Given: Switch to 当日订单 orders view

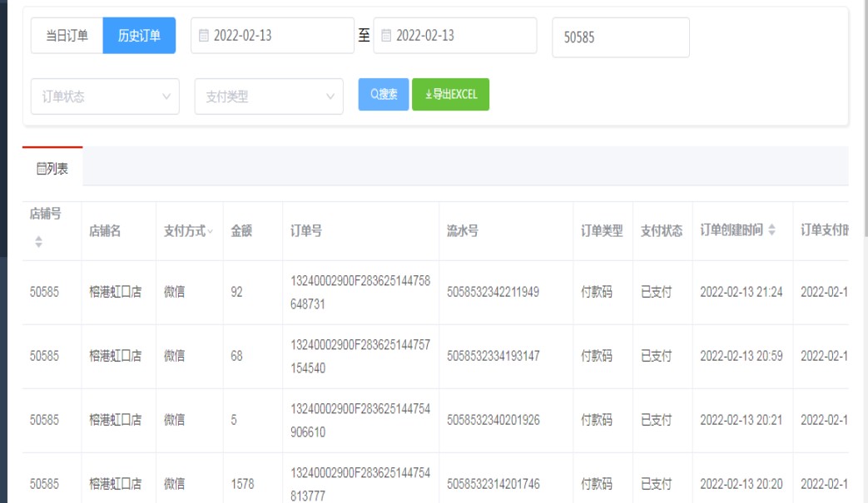Looking at the screenshot, I should point(67,36).
